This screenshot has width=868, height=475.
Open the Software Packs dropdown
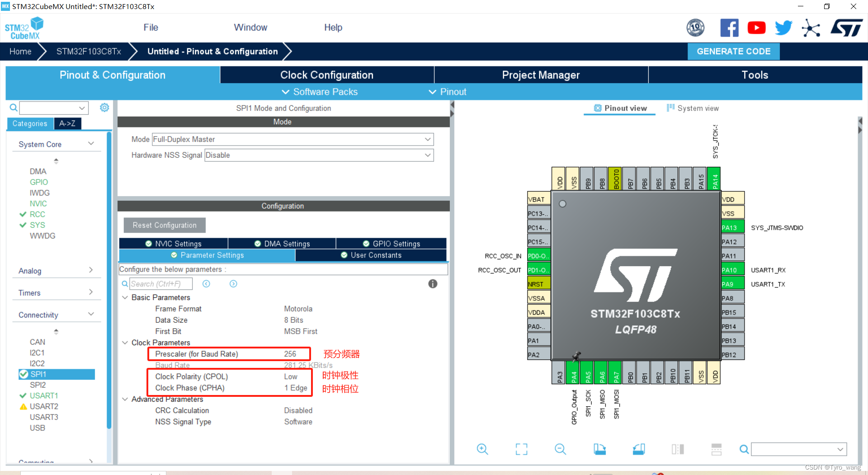pos(320,92)
